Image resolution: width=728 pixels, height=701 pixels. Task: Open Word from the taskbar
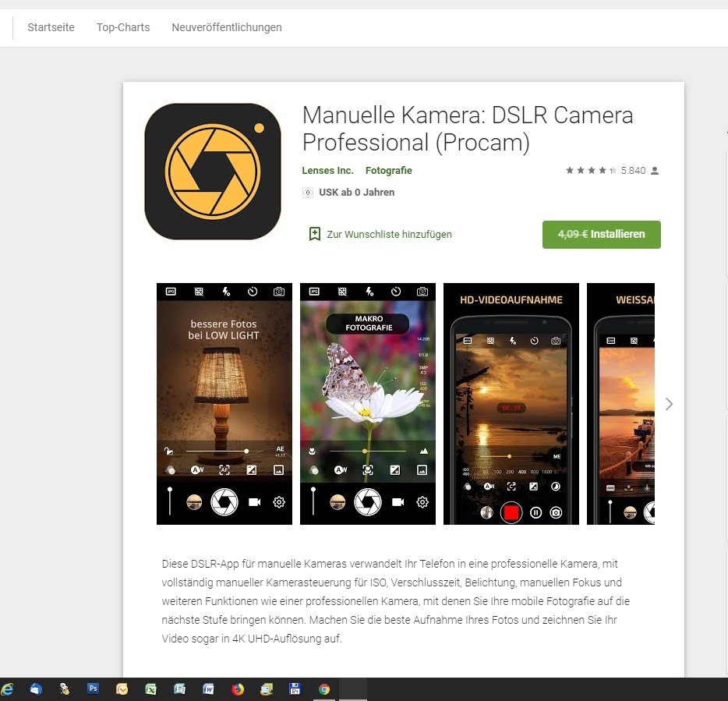208,689
